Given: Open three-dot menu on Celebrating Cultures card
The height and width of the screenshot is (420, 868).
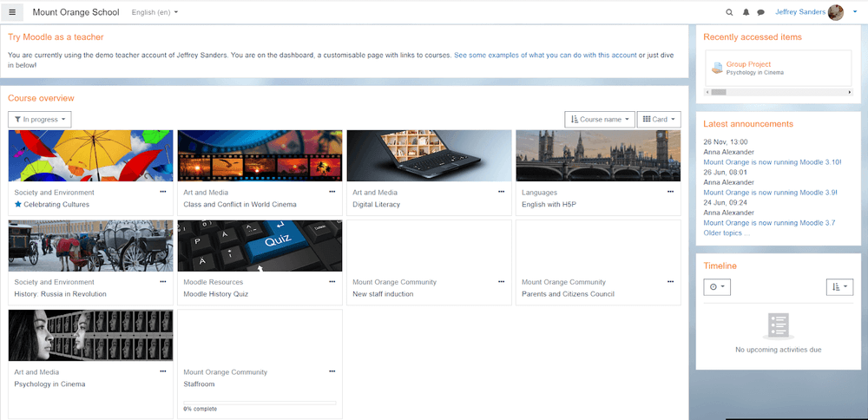Looking at the screenshot, I should point(162,192).
